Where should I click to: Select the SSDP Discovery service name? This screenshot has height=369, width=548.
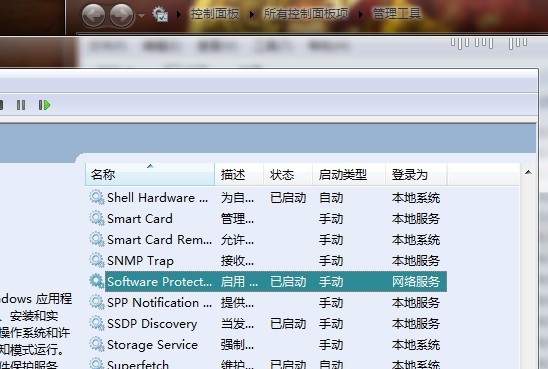tap(152, 324)
